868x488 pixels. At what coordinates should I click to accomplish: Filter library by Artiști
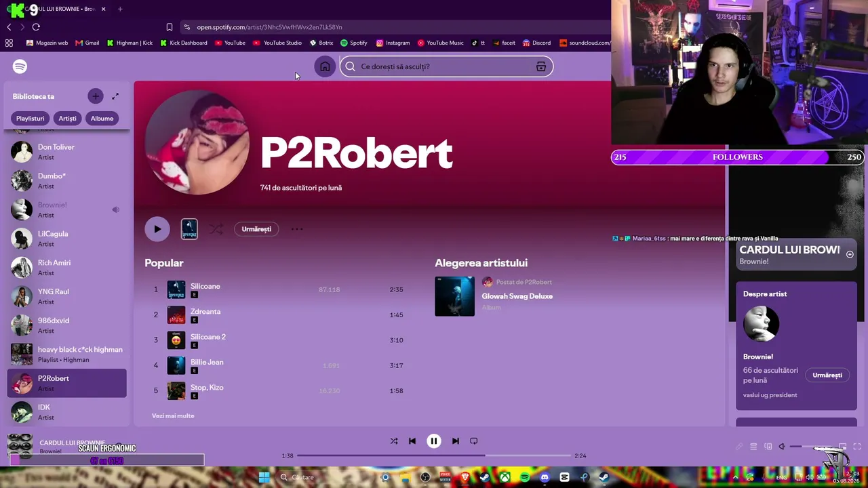coord(67,119)
